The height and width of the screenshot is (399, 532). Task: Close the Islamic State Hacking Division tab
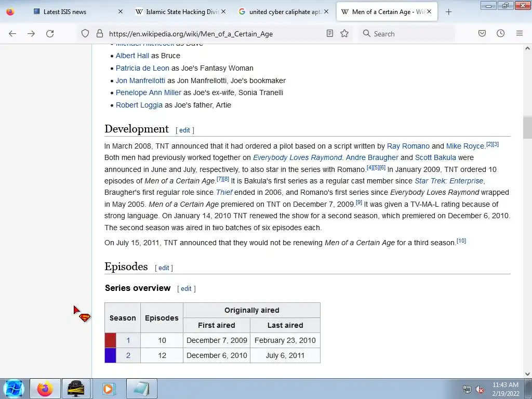223,11
